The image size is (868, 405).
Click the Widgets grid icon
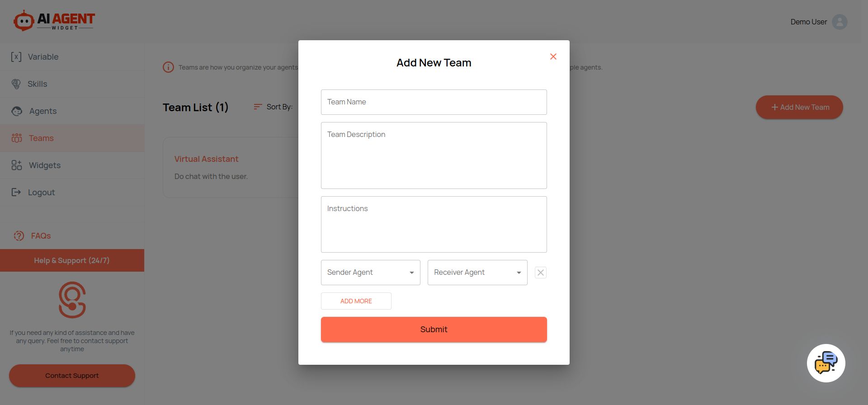pos(17,165)
